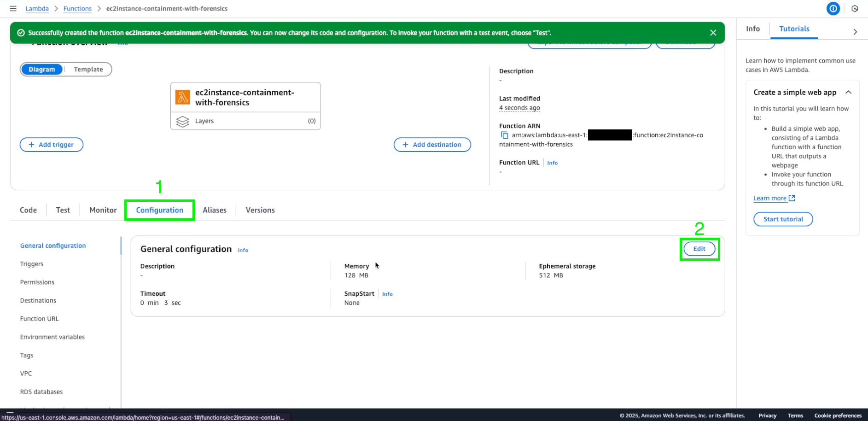The height and width of the screenshot is (421, 868).
Task: Open the Aliases tab
Action: pyautogui.click(x=215, y=210)
